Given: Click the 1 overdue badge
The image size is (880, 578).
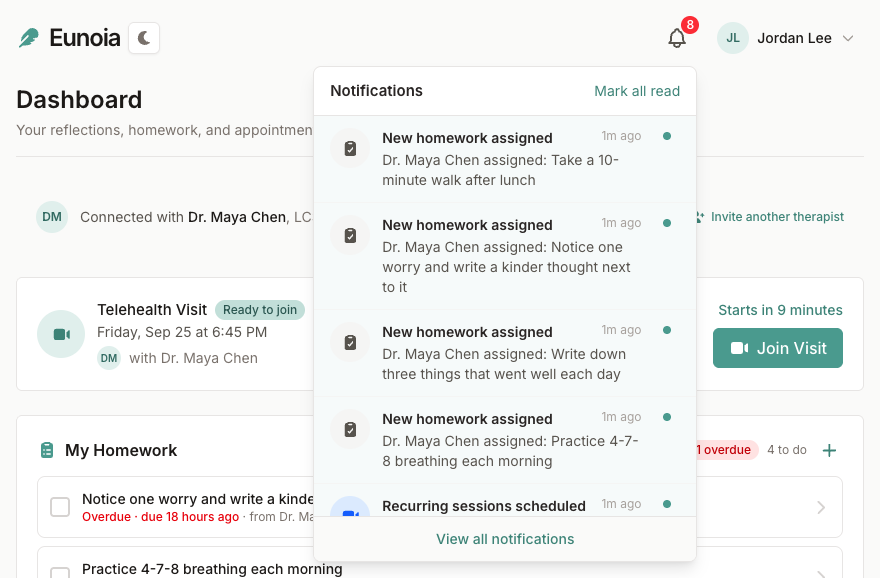Looking at the screenshot, I should pyautogui.click(x=726, y=450).
